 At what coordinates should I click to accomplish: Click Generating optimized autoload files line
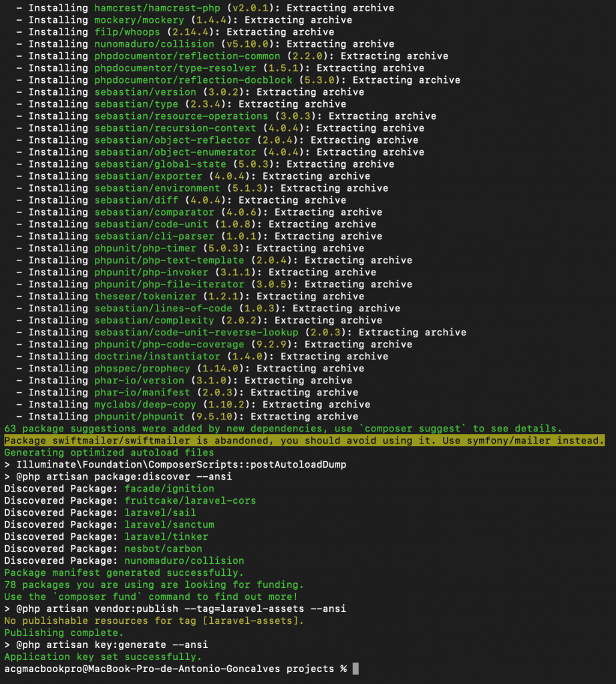(109, 452)
